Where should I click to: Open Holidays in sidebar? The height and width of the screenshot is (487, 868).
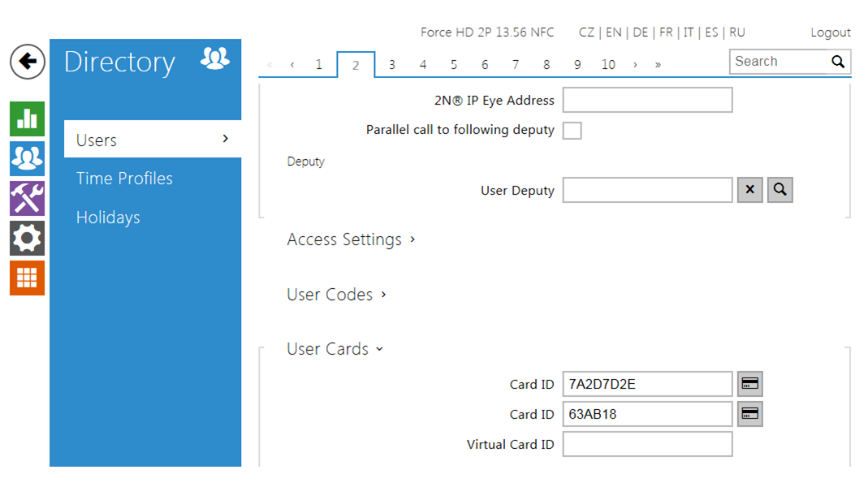108,218
